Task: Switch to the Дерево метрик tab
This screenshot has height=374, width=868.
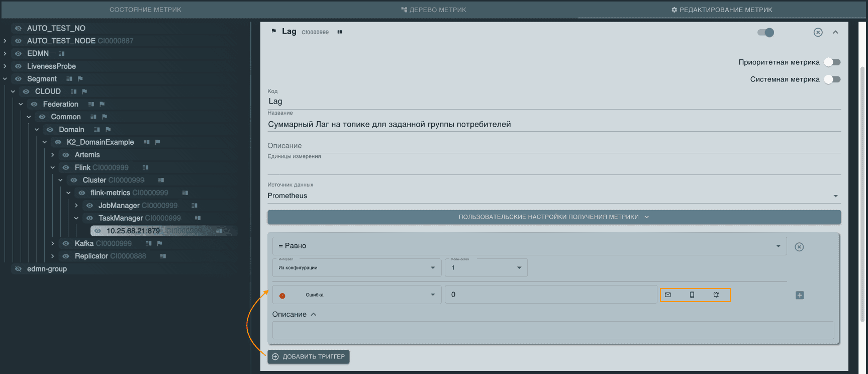Action: tap(434, 10)
